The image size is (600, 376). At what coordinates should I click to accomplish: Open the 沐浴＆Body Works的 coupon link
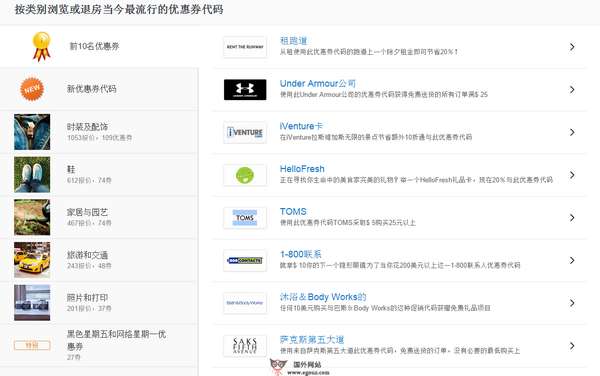pos(323,297)
